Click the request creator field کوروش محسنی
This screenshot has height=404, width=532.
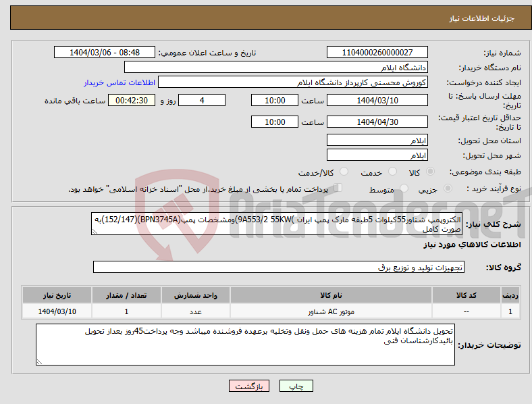(293, 82)
